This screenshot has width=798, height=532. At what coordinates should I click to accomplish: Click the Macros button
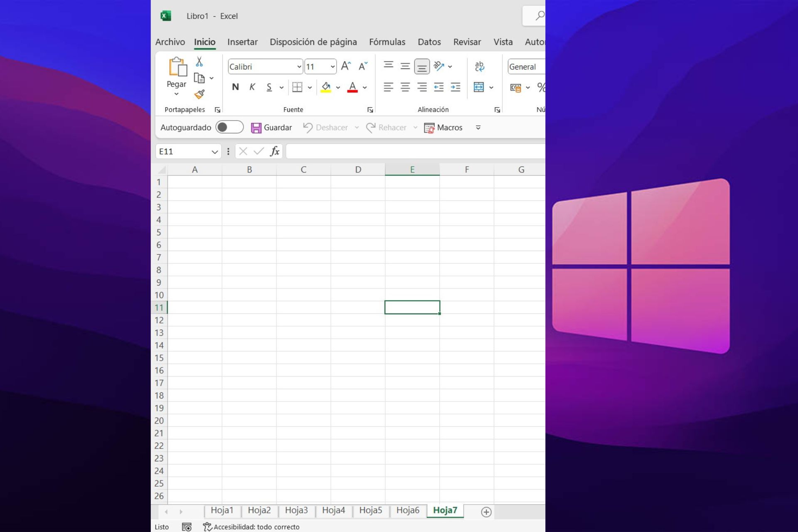(443, 128)
